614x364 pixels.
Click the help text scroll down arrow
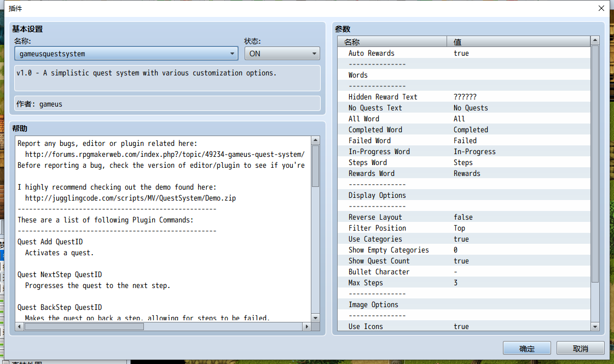pos(316,318)
